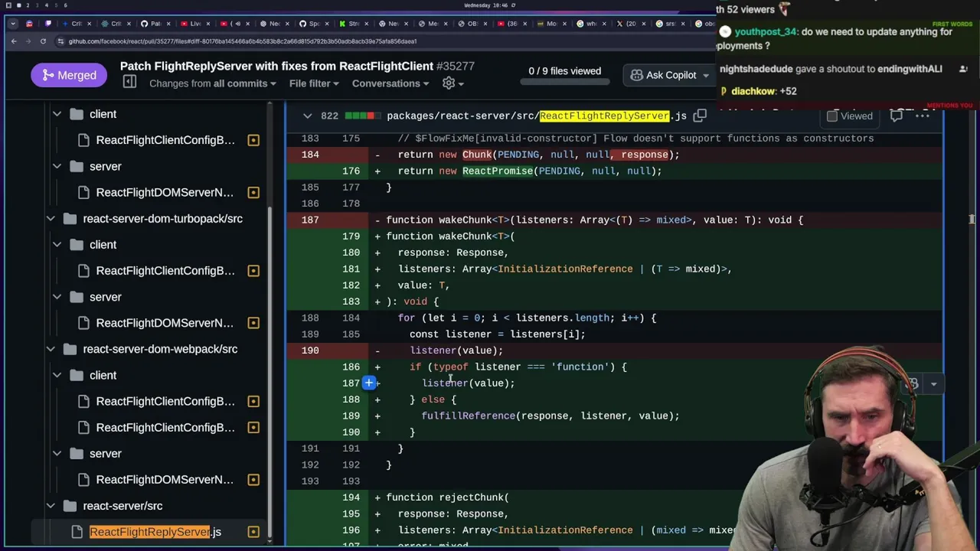Switch to the X '(20' tab
This screenshot has height=551, width=980.
click(x=631, y=24)
